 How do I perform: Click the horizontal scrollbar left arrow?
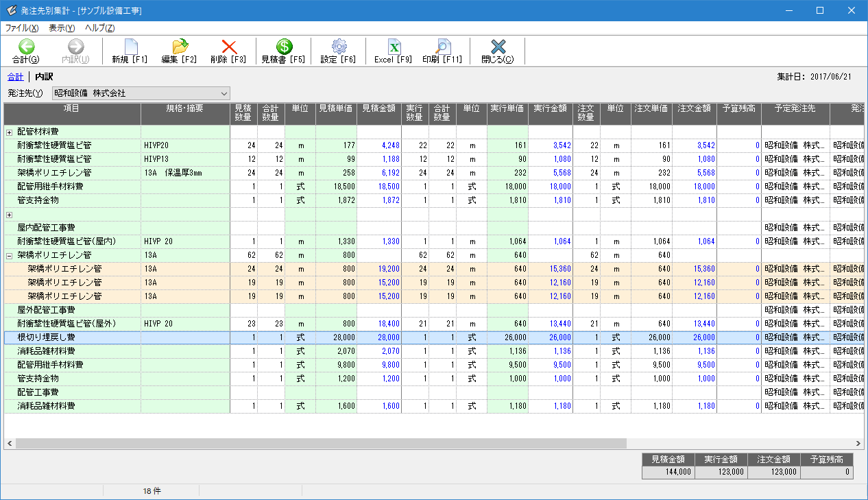[x=10, y=444]
